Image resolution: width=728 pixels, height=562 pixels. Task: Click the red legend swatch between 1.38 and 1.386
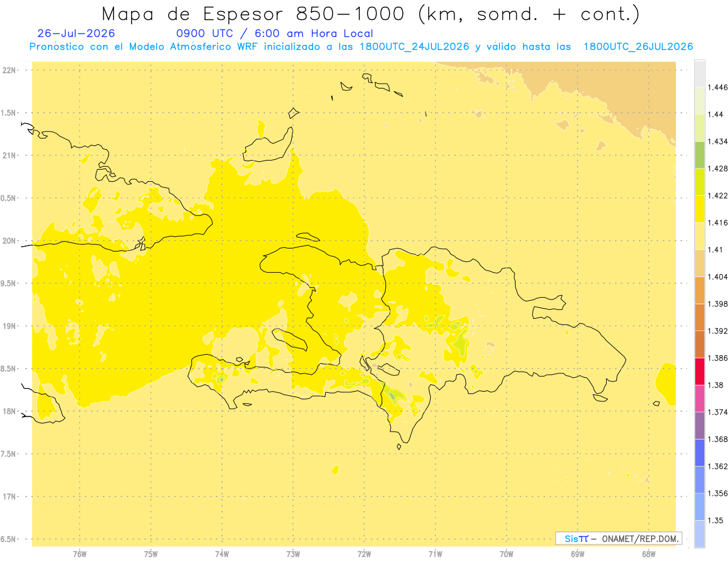pos(699,371)
